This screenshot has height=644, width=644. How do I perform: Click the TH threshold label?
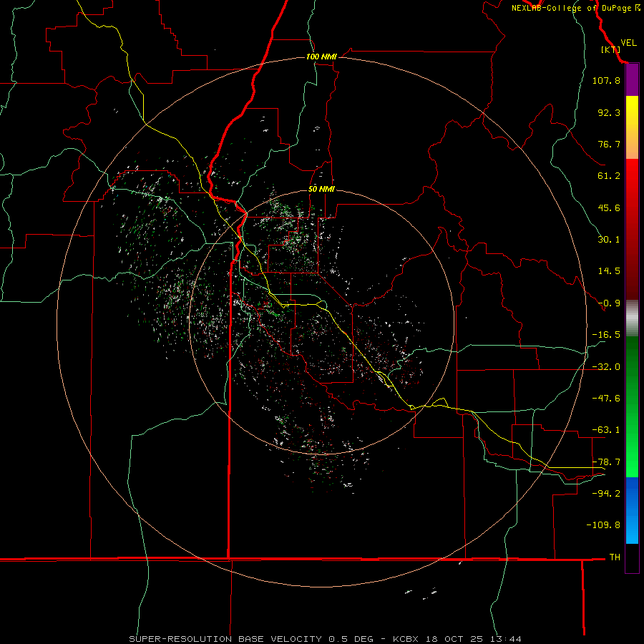tap(615, 557)
